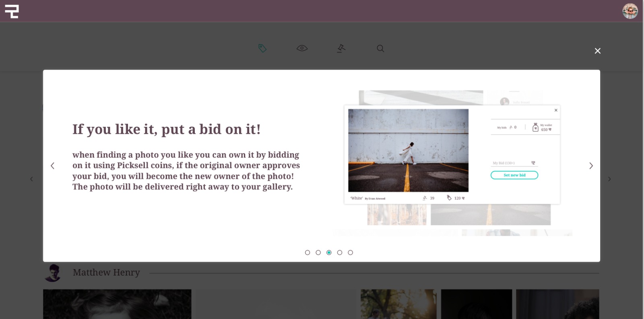Select the price tag icon tab
Screen dimensions: 644x319
coord(262,48)
